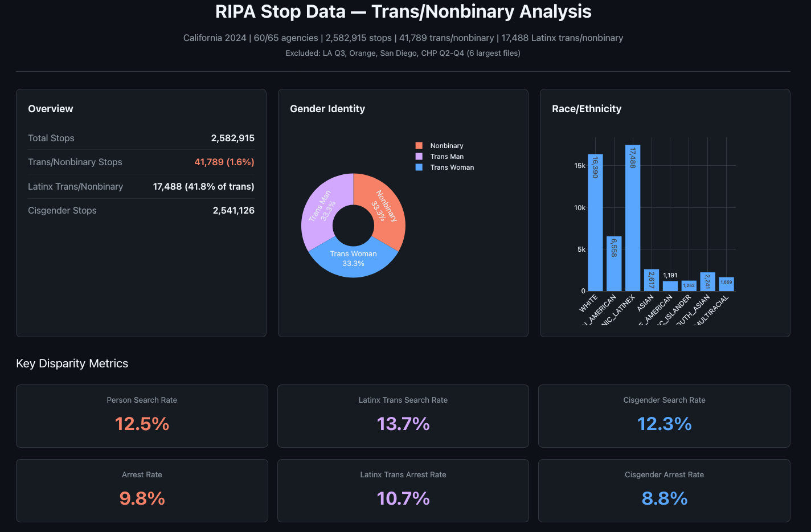Click the Nonbinary legend color swatch
The image size is (811, 532).
(x=419, y=146)
